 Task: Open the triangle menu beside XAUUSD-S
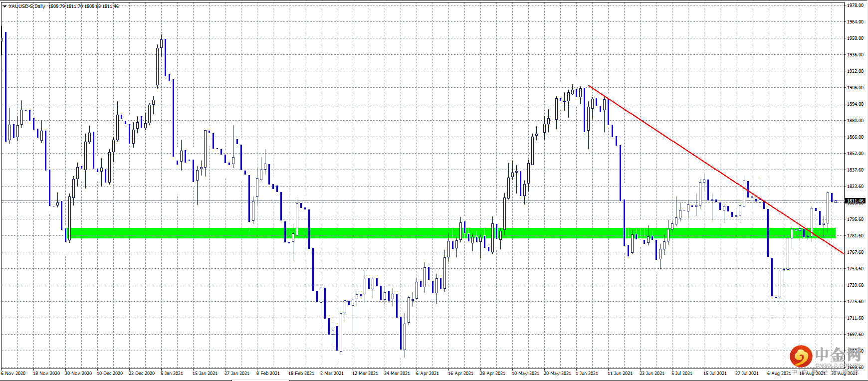tap(4, 6)
